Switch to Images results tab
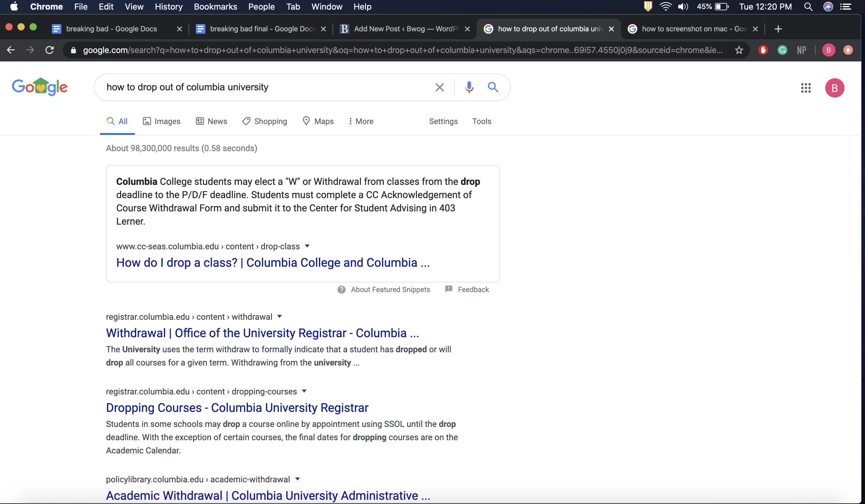Screen dimensions: 865x504 tap(162, 121)
